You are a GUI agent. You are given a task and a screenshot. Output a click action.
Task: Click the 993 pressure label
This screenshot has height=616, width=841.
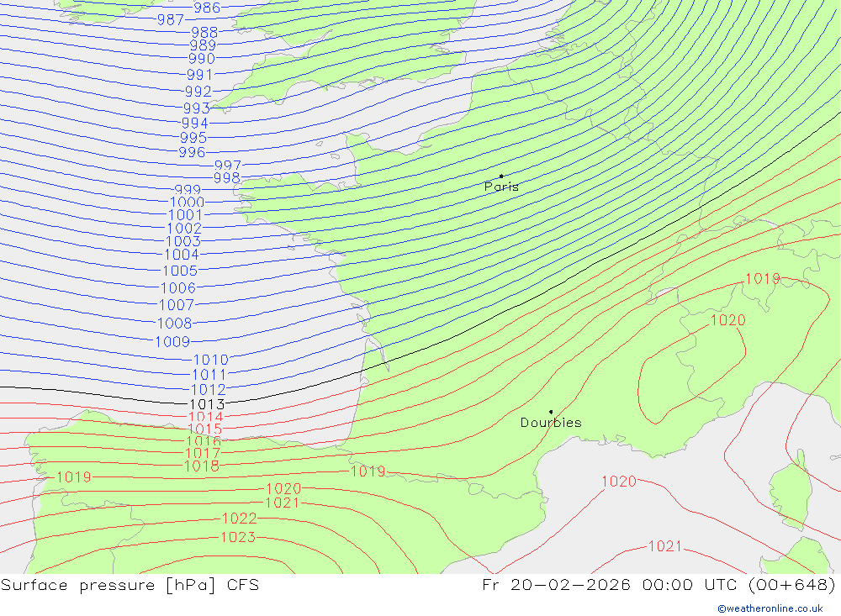[x=197, y=108]
